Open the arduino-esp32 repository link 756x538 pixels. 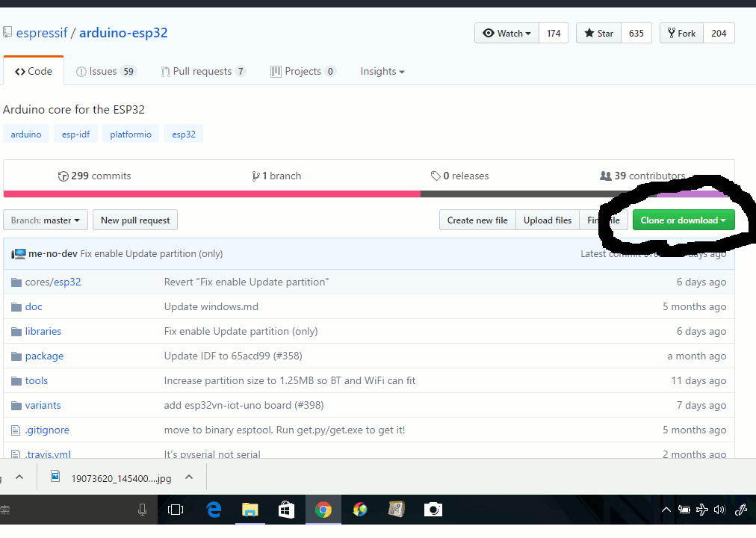123,33
